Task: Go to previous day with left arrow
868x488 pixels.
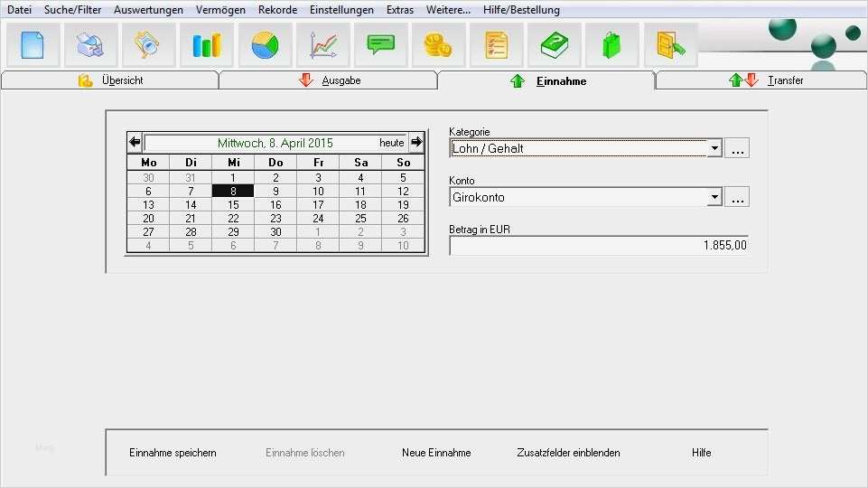Action: click(x=135, y=143)
